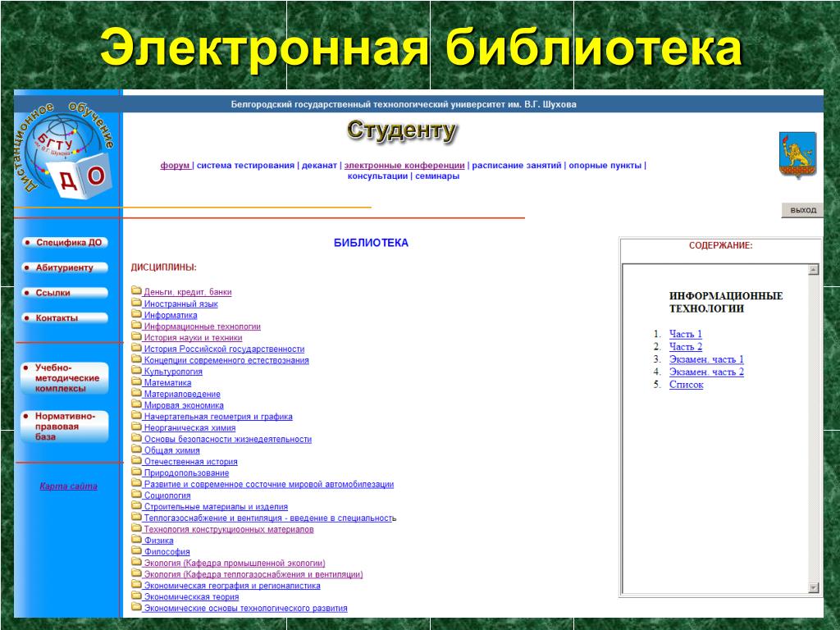Click folder icon beside Материаловедение

point(137,393)
